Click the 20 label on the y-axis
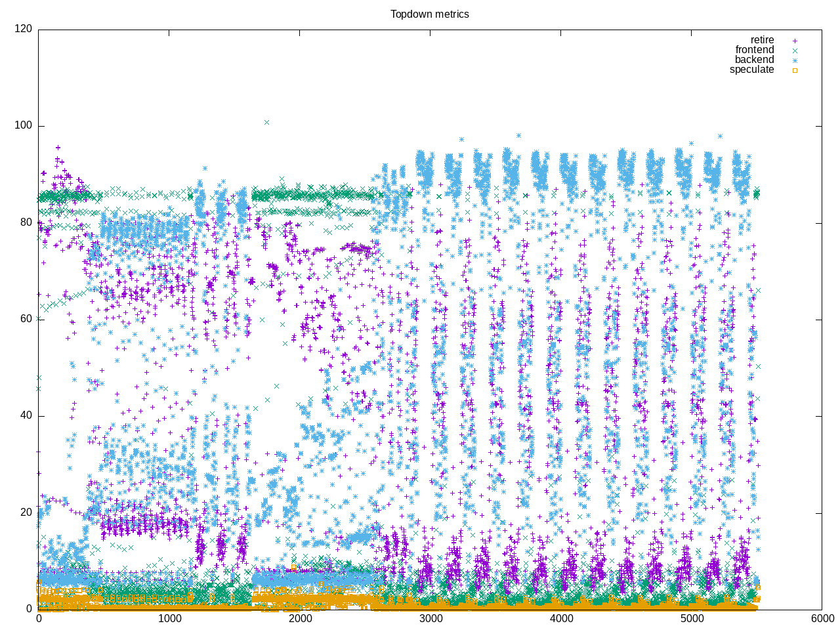840x630 pixels. click(x=26, y=512)
